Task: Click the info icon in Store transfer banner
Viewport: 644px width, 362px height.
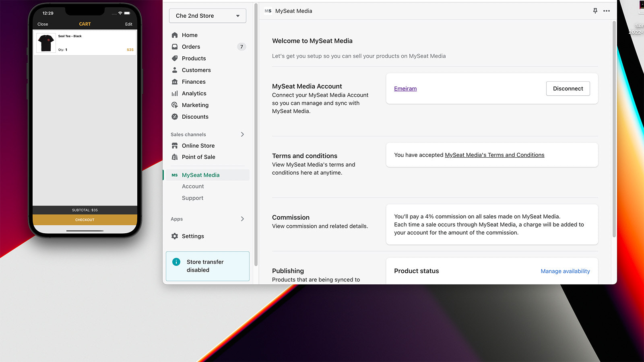Action: 176,262
